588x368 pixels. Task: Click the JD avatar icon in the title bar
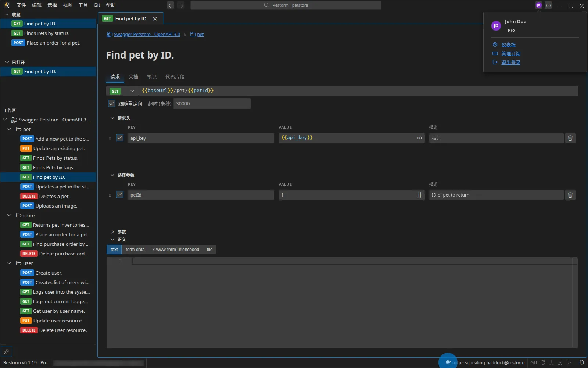click(538, 5)
